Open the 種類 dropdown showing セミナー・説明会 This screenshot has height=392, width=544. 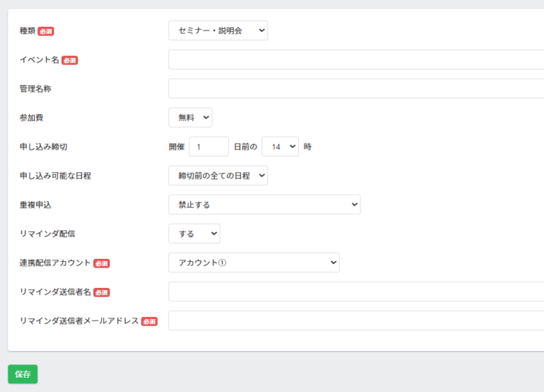[x=218, y=30]
